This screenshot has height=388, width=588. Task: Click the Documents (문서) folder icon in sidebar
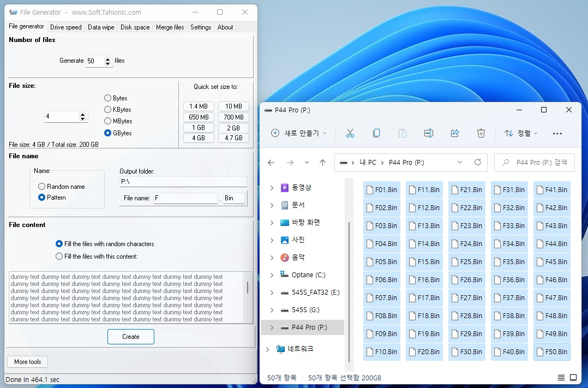[285, 205]
